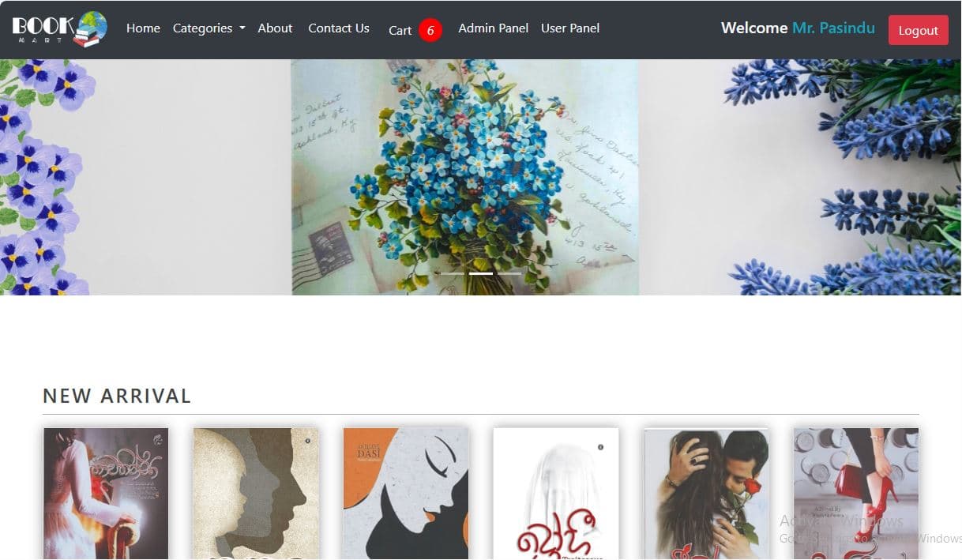962x560 pixels.
Task: Click the Mr. Pasindu username
Action: pyautogui.click(x=833, y=28)
